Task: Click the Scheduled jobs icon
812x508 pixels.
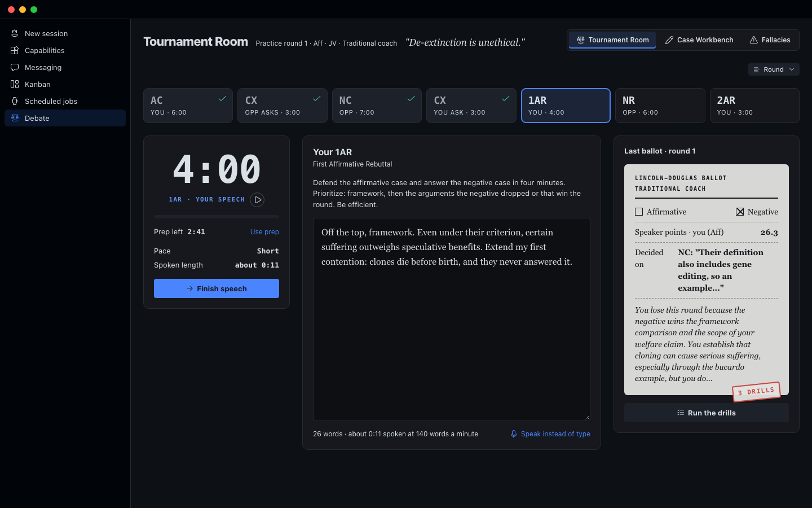Action: 15,101
